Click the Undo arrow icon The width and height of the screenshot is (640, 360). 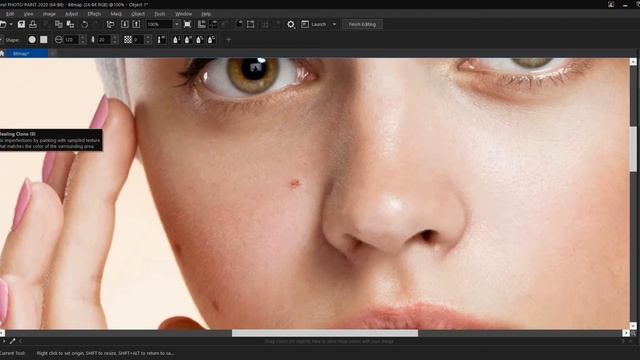point(84,24)
